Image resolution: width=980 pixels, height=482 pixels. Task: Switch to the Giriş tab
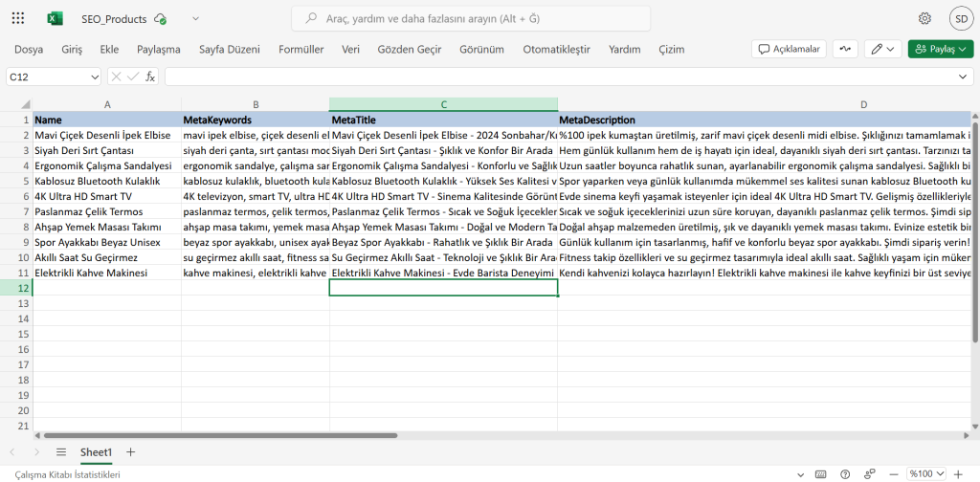(x=72, y=50)
